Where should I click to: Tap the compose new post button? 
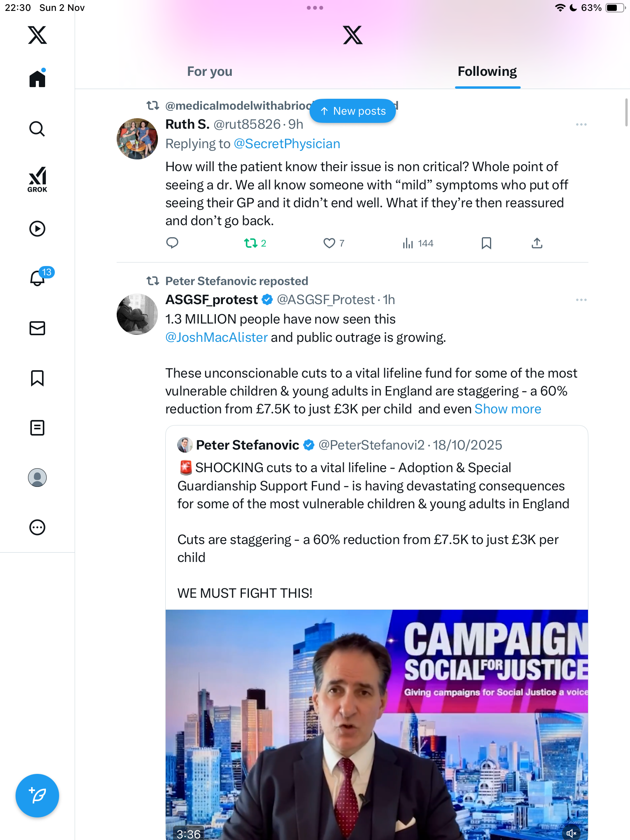point(37,796)
